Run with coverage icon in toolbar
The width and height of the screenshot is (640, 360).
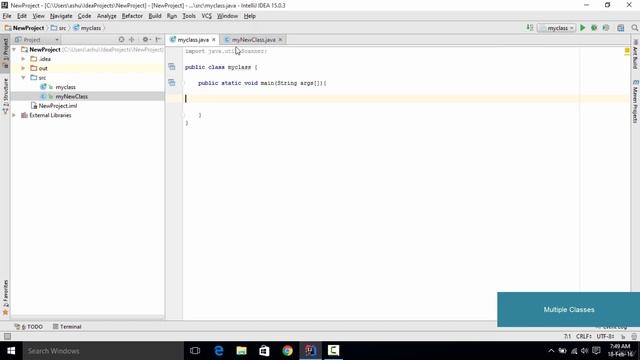(x=606, y=28)
